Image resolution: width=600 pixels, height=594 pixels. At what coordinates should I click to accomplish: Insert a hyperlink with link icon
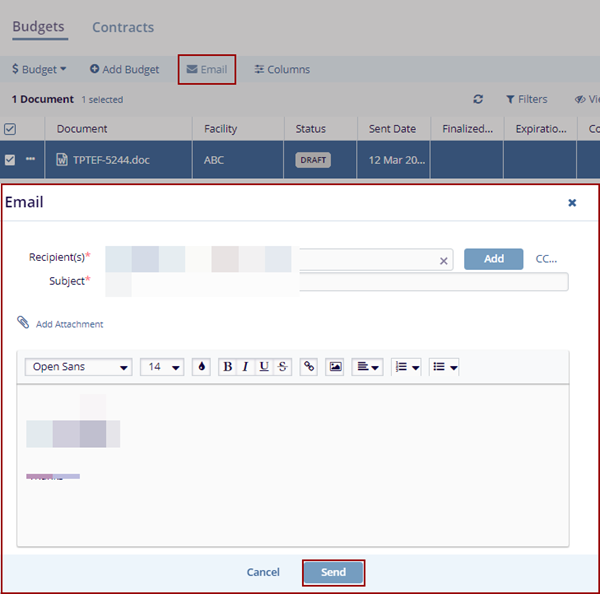309,367
